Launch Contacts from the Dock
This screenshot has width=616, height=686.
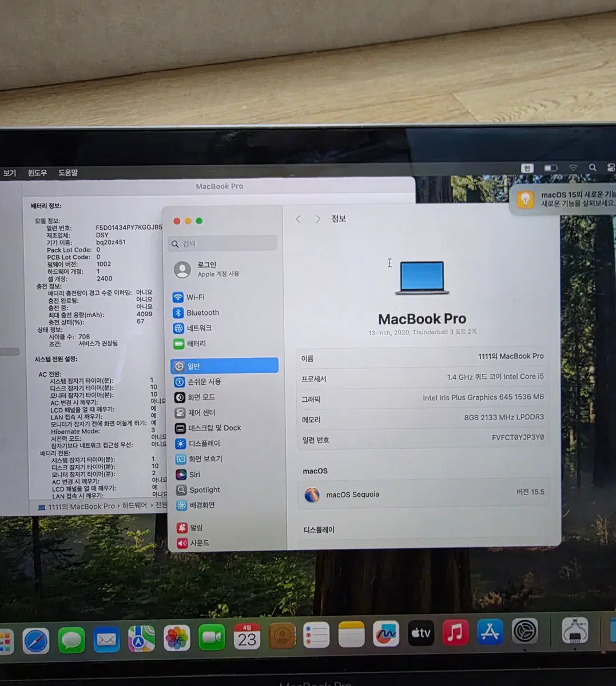point(282,636)
